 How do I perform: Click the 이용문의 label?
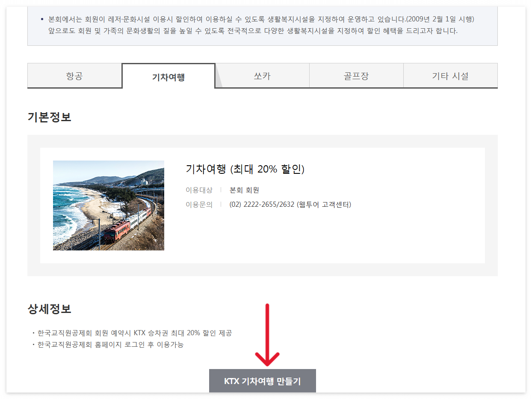[x=199, y=205]
